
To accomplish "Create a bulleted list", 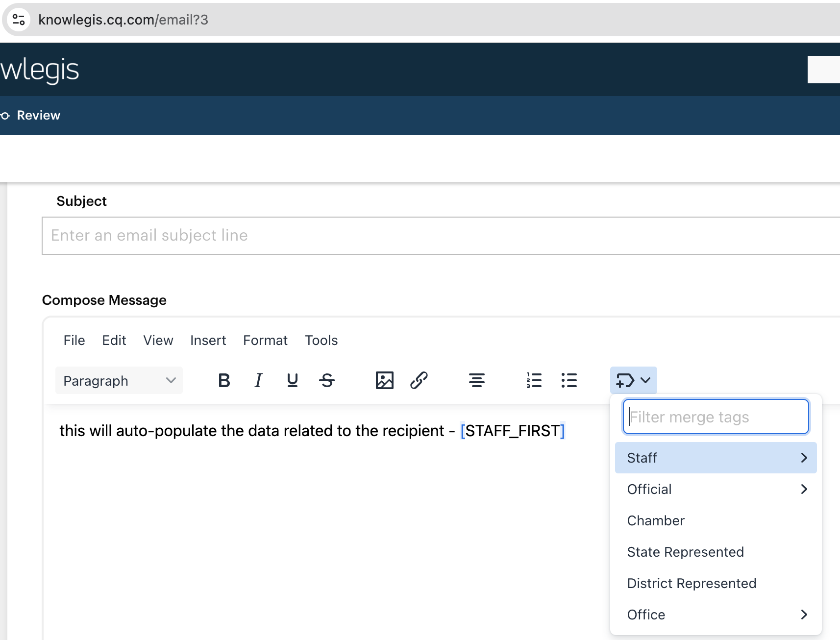I will pos(568,380).
